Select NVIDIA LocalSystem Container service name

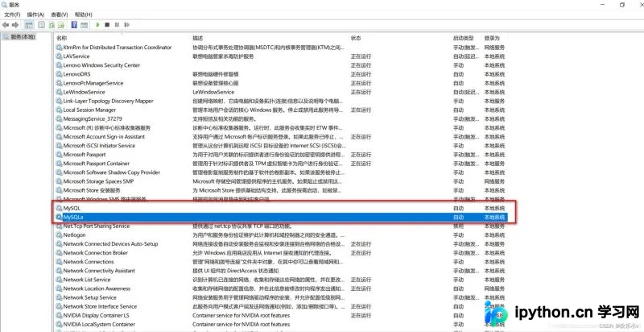coord(99,324)
